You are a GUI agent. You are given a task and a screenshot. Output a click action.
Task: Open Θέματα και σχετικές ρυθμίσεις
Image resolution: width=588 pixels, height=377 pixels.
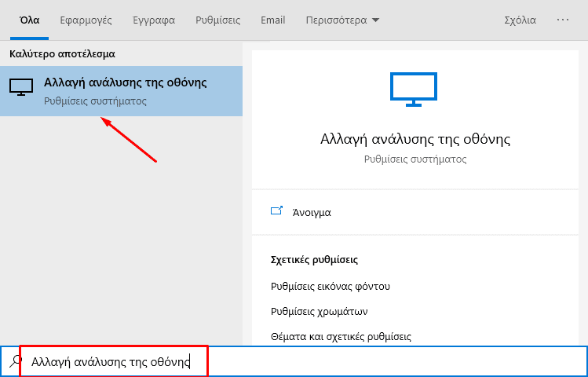pos(341,336)
